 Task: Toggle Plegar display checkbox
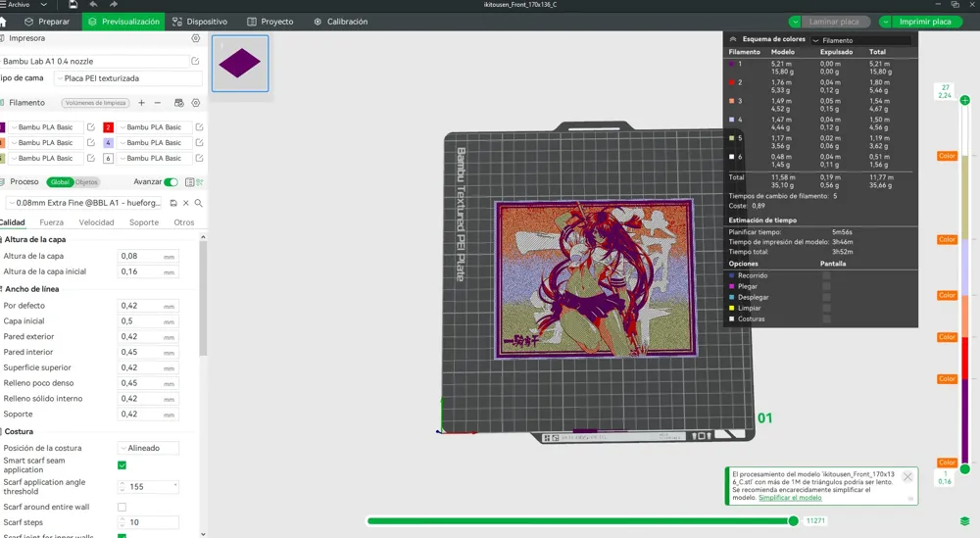tap(826, 286)
